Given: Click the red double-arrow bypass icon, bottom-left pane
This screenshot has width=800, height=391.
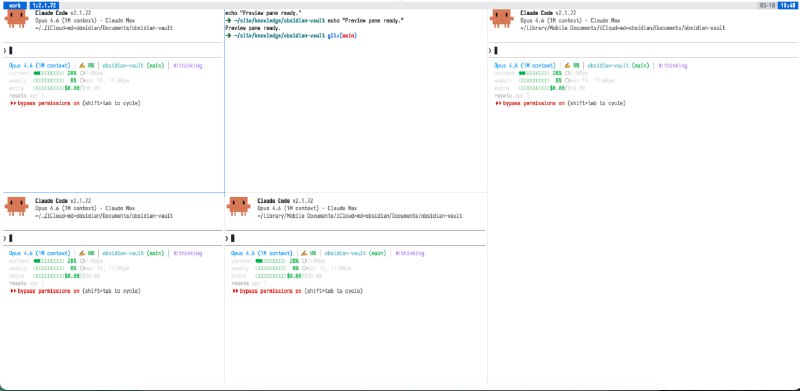Looking at the screenshot, I should point(13,291).
